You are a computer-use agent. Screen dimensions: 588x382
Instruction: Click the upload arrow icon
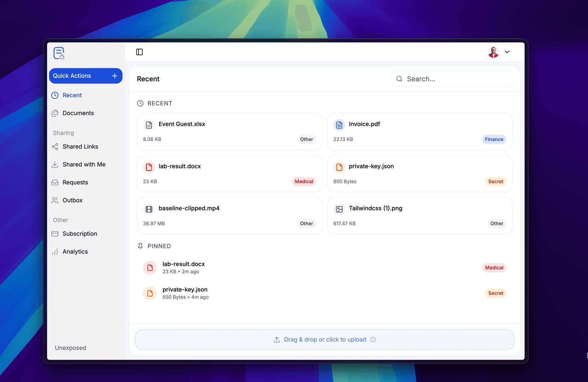[277, 340]
